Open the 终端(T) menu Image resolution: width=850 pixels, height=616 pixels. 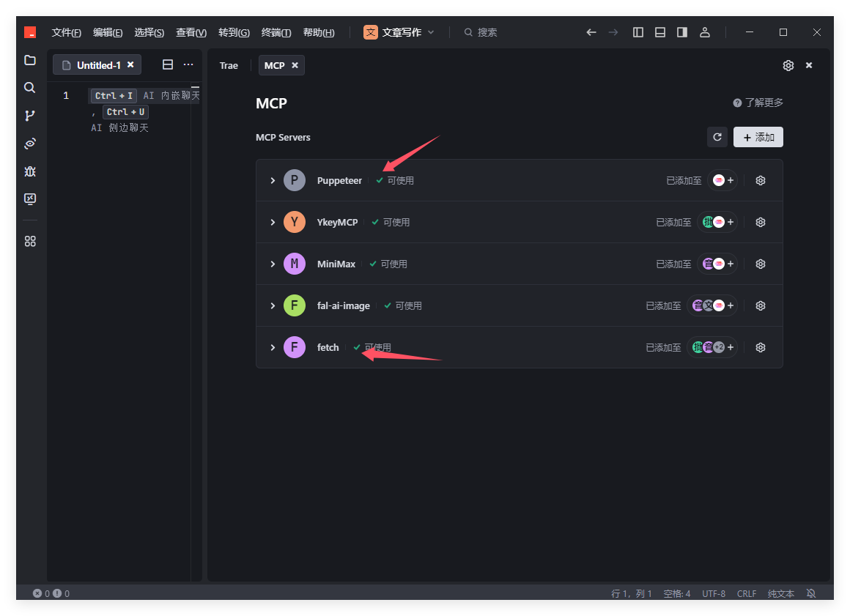276,32
